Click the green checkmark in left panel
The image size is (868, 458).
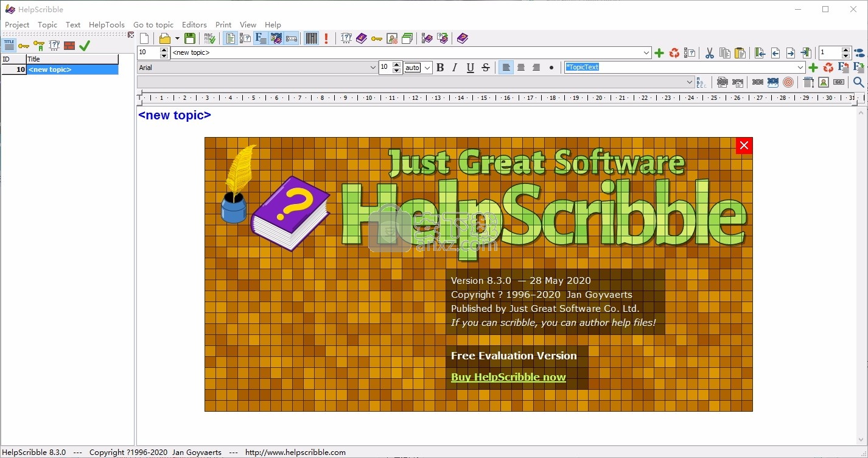pos(85,46)
